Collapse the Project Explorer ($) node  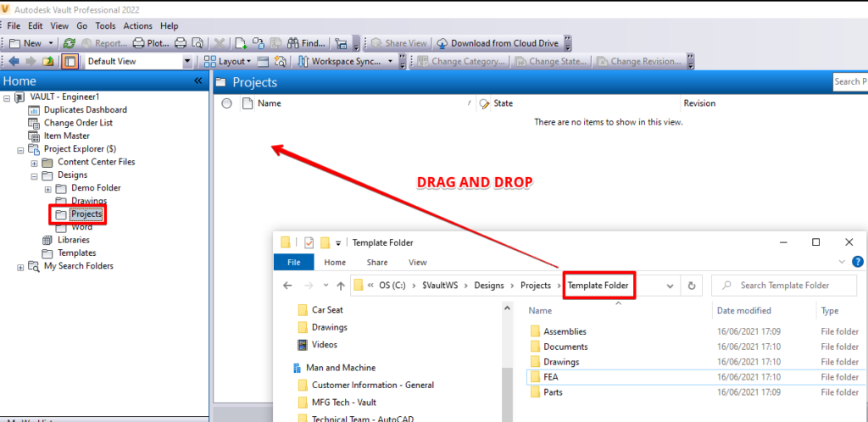[20, 149]
